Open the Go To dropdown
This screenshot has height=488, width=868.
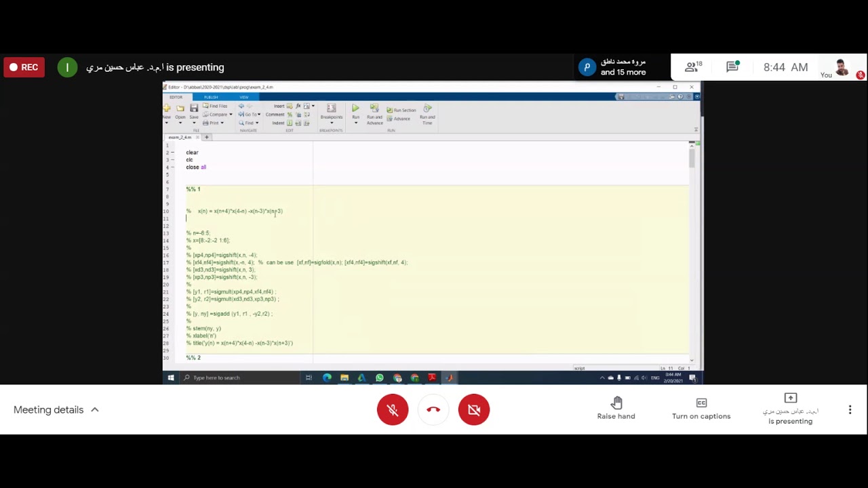[250, 115]
